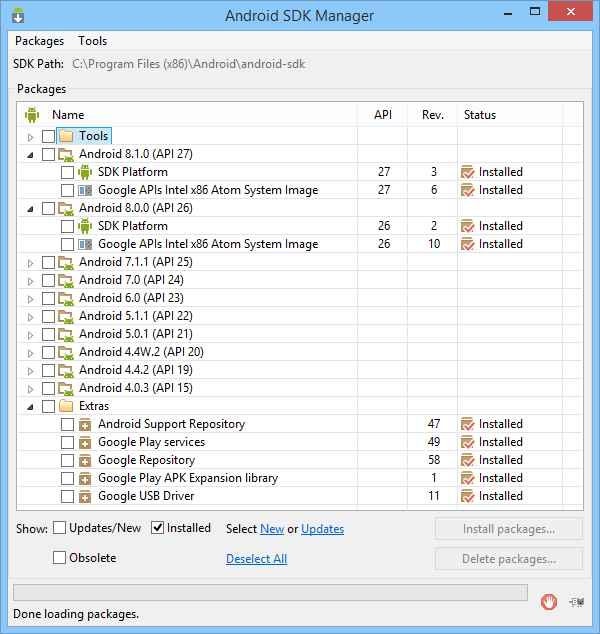The height and width of the screenshot is (634, 600).
Task: Click the SDK Path text field
Action: 189,64
